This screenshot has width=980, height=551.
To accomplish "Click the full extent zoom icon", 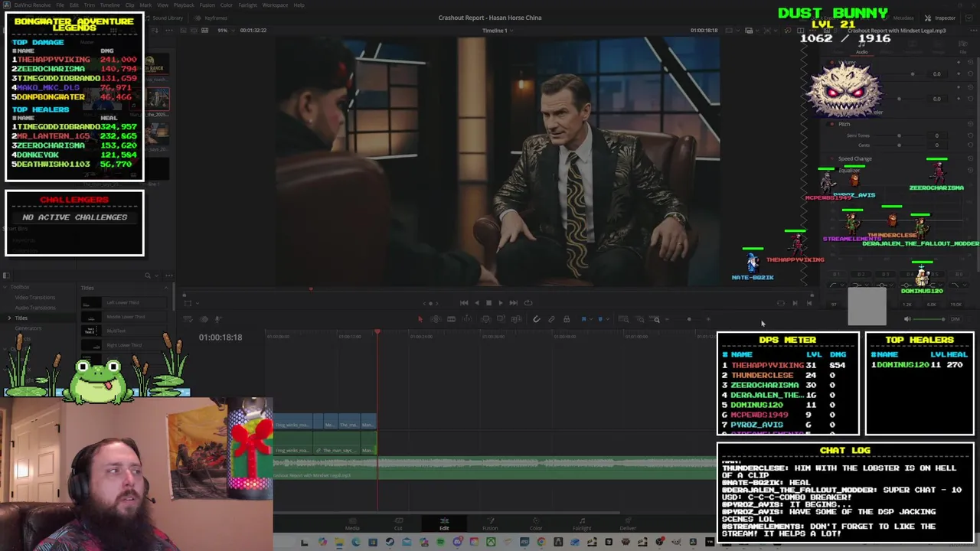I will pyautogui.click(x=623, y=319).
